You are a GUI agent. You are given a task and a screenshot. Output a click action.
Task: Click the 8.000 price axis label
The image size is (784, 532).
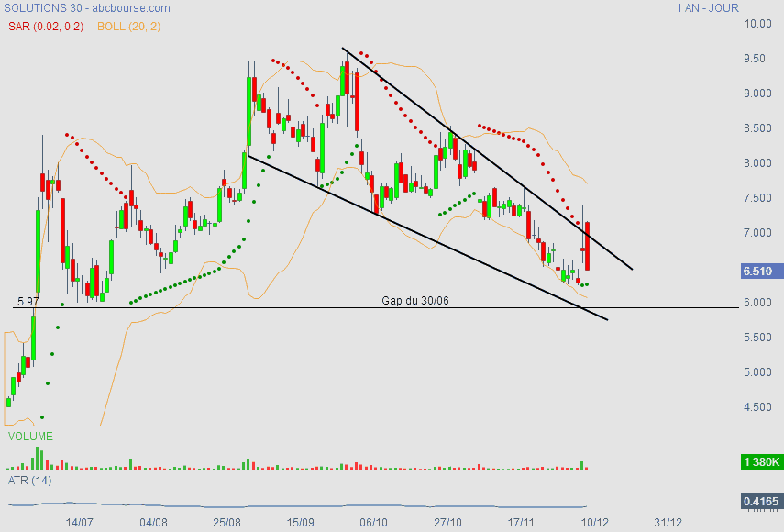coord(757,163)
